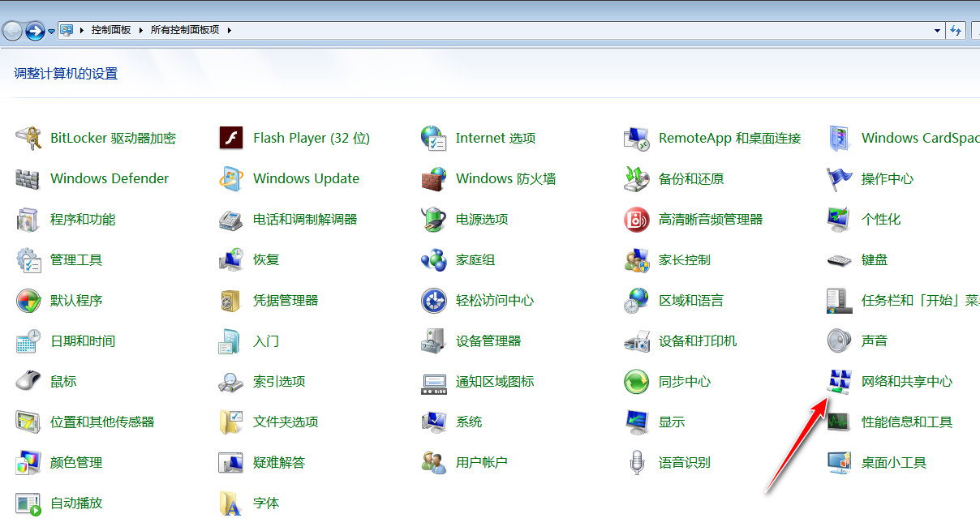Open the 操作中心 flag icon

(840, 179)
